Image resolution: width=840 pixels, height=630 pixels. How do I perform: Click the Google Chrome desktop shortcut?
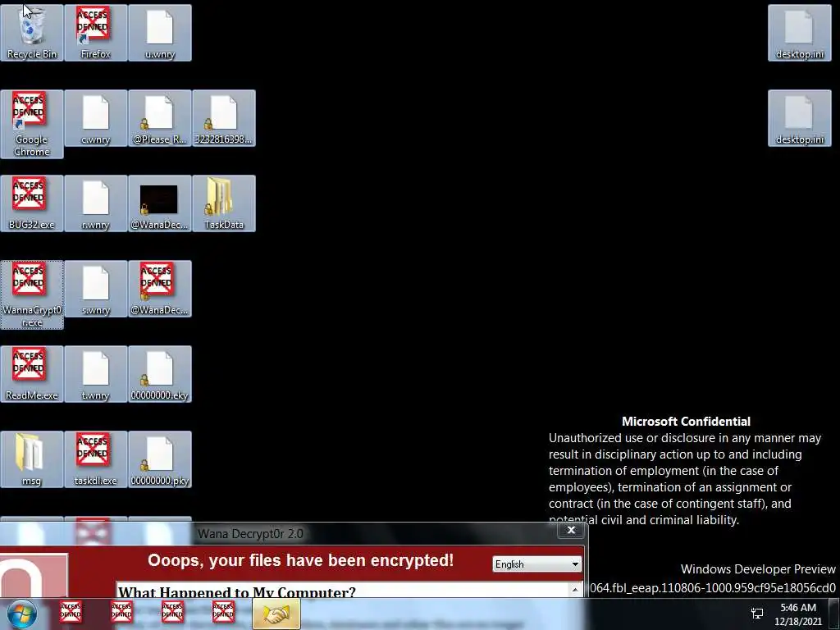coord(32,124)
